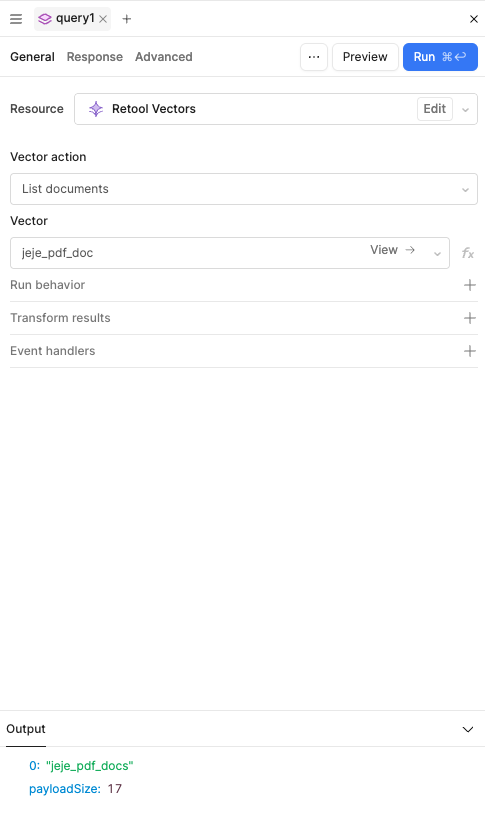Open the hamburger menu icon
The height and width of the screenshot is (815, 485).
(16, 19)
